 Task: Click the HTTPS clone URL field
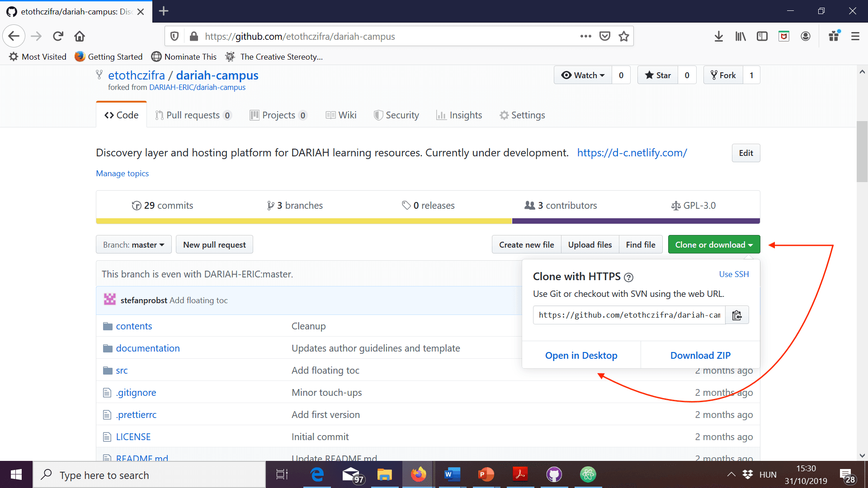click(x=629, y=315)
